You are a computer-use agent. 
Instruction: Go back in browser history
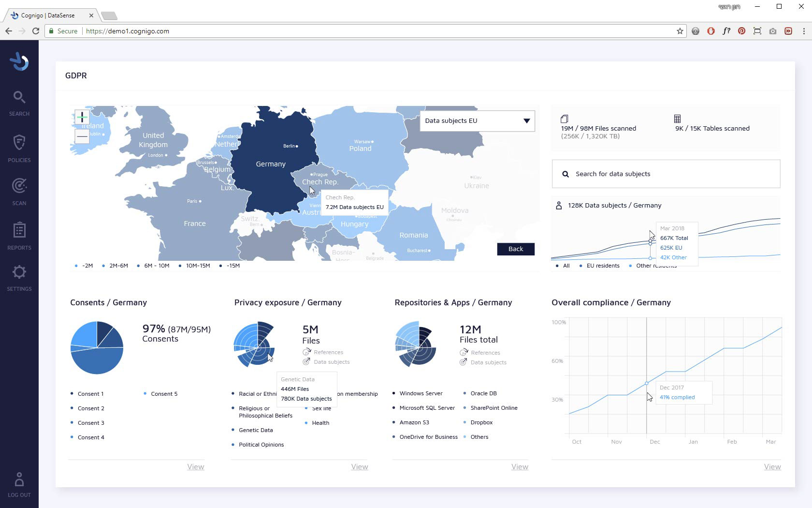(x=9, y=31)
